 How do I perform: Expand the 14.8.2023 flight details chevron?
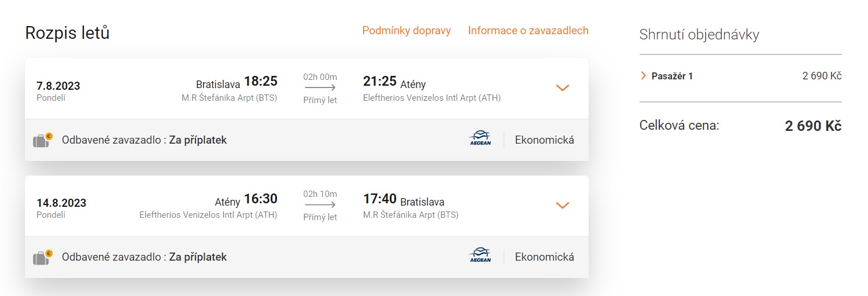pos(562,205)
